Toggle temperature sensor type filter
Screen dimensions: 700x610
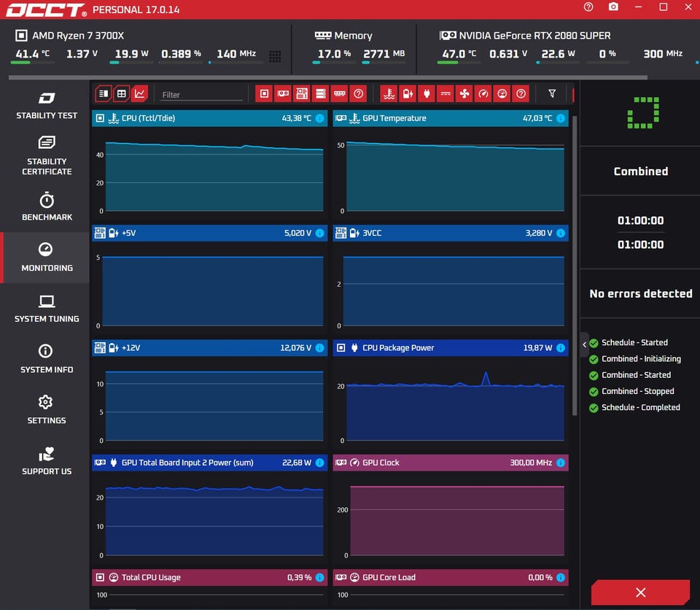point(389,94)
